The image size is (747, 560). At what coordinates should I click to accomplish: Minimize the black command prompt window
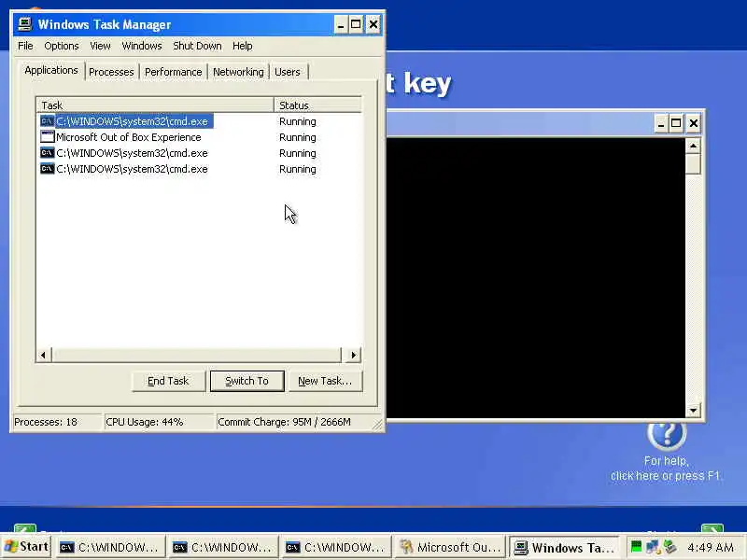[x=660, y=124]
